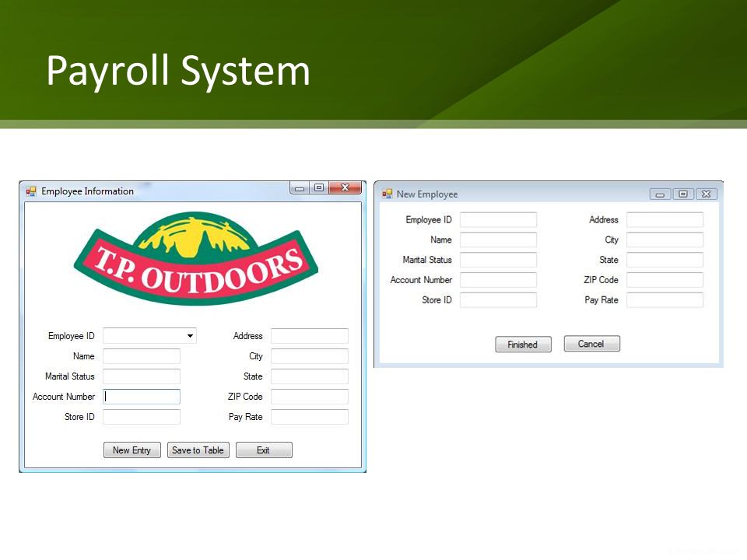The width and height of the screenshot is (747, 560).
Task: Click the T.P. Outdoors logo image
Action: click(x=196, y=258)
